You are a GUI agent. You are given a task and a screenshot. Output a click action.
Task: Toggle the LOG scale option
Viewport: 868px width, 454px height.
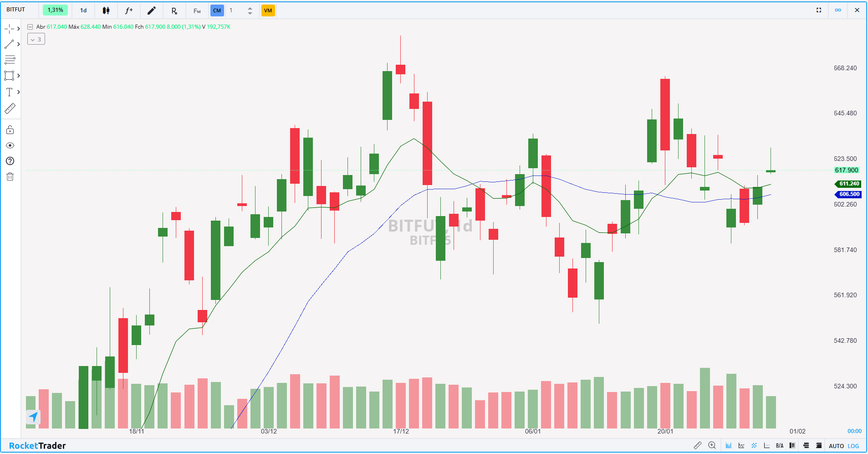853,446
